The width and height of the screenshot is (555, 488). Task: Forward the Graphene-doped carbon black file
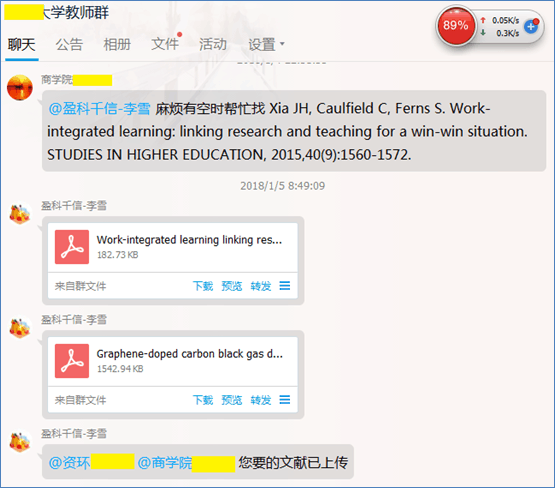coord(261,400)
